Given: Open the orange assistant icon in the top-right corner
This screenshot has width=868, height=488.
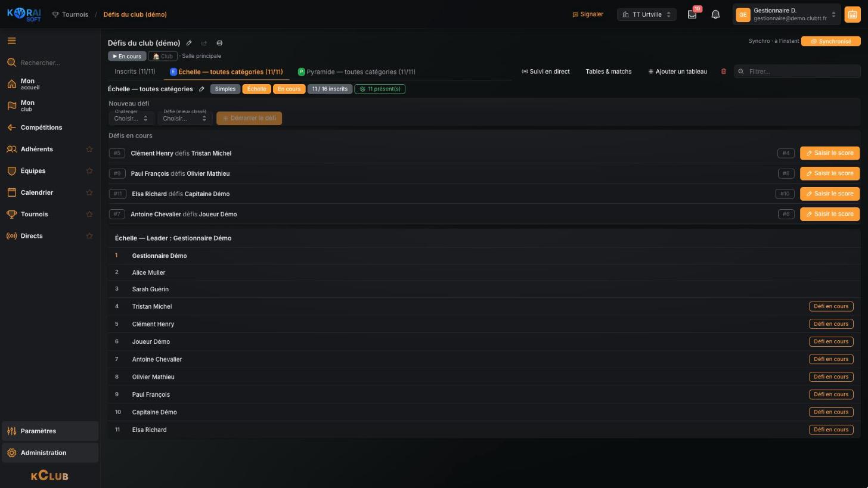Looking at the screenshot, I should pyautogui.click(x=852, y=14).
